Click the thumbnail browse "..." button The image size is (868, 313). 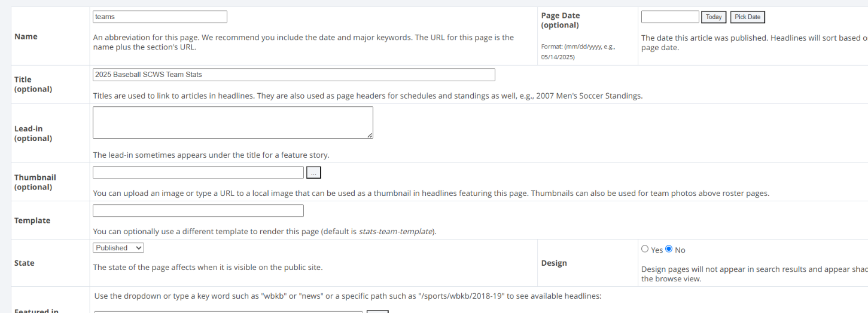(313, 173)
